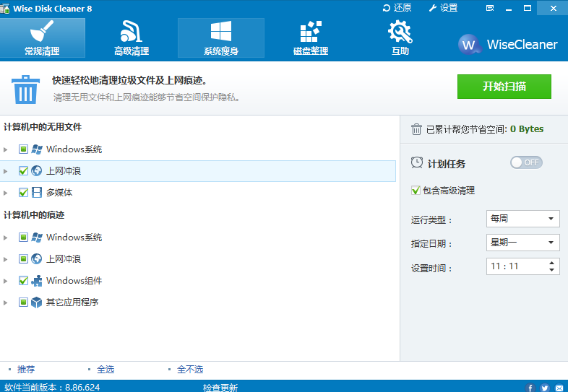Image resolution: width=568 pixels, height=392 pixels.
Task: Select the 推荐 recommended link
Action: pos(26,370)
